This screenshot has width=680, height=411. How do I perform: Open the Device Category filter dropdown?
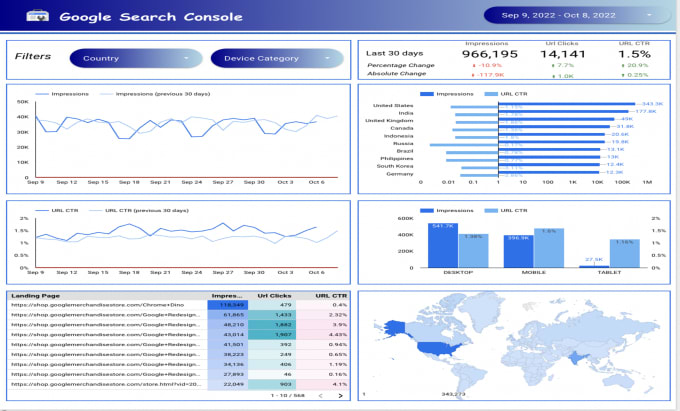pyautogui.click(x=277, y=58)
